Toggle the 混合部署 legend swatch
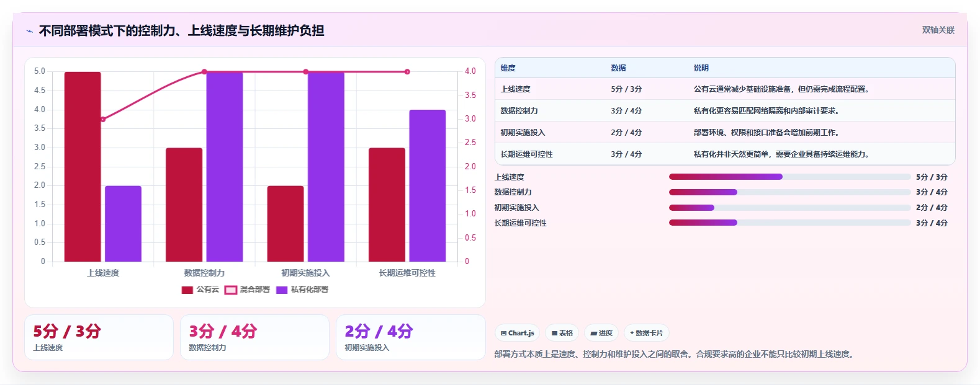The height and width of the screenshot is (385, 980). pos(230,290)
